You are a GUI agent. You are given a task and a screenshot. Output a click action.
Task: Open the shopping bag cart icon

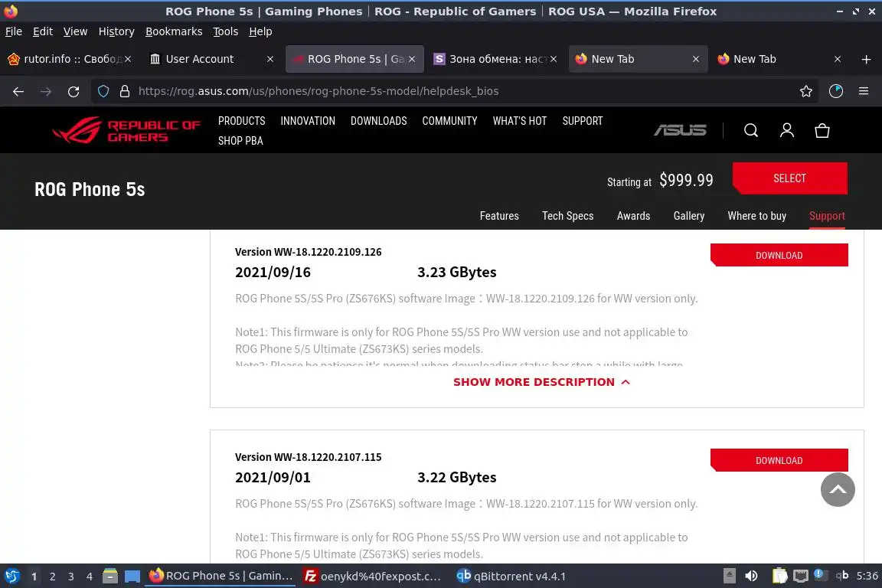(x=822, y=131)
